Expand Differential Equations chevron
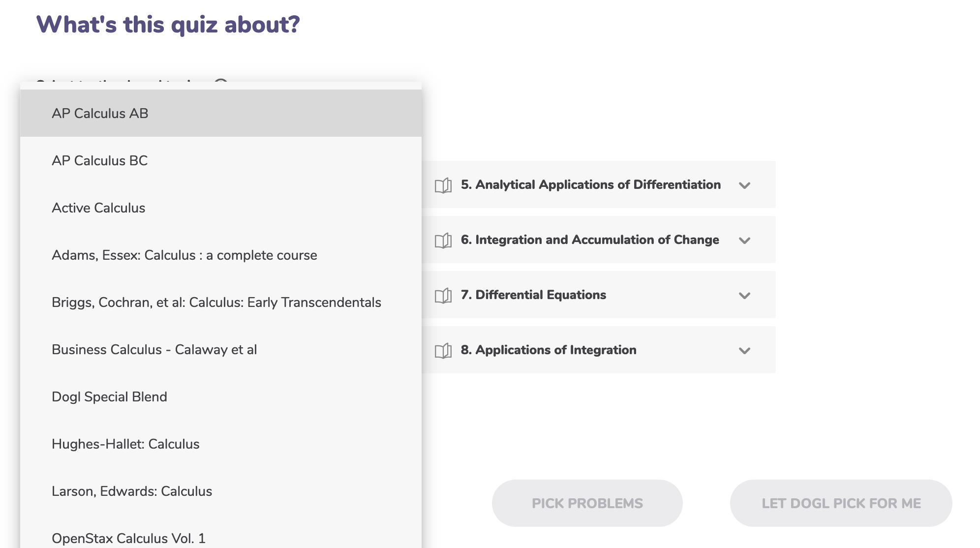The height and width of the screenshot is (548, 980). [744, 296]
